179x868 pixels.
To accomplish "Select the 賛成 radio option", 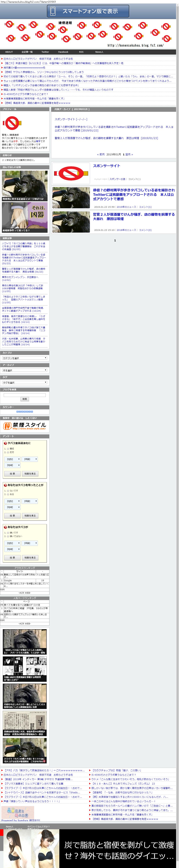I will click(8, 449).
